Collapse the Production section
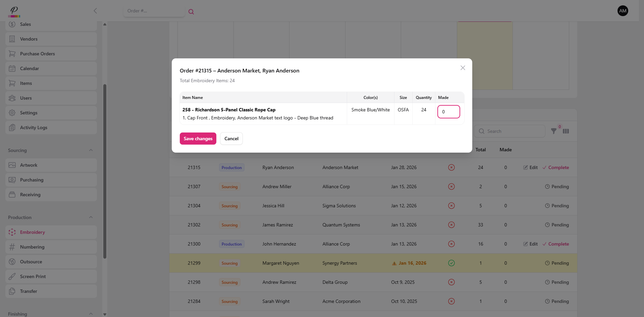 [91, 217]
